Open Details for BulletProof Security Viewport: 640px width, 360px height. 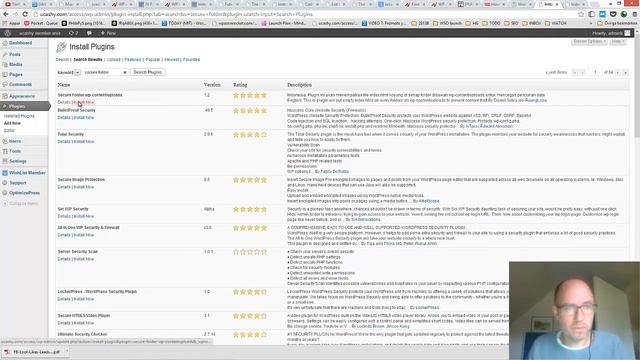[64, 118]
